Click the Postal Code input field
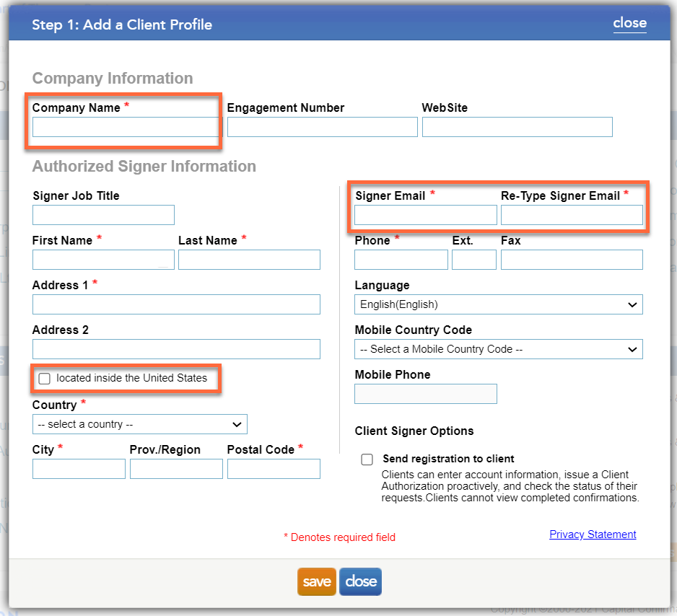The image size is (677, 616). (274, 469)
